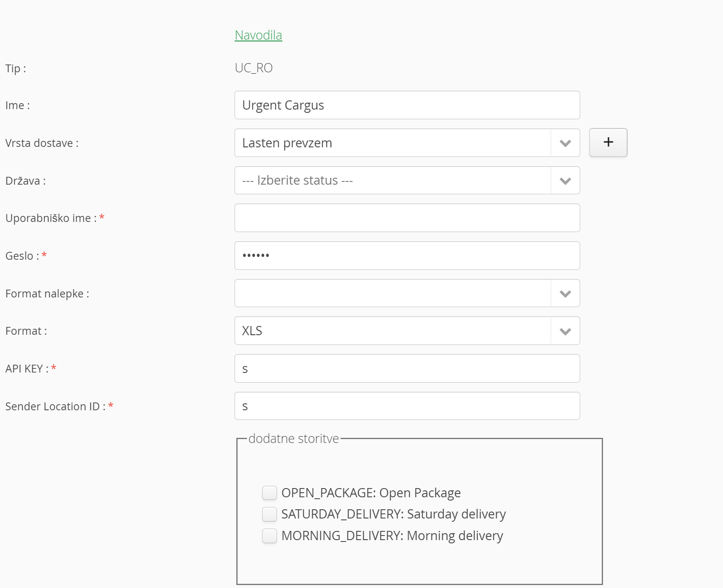Open the Format dropdown showing XLS

click(x=407, y=331)
